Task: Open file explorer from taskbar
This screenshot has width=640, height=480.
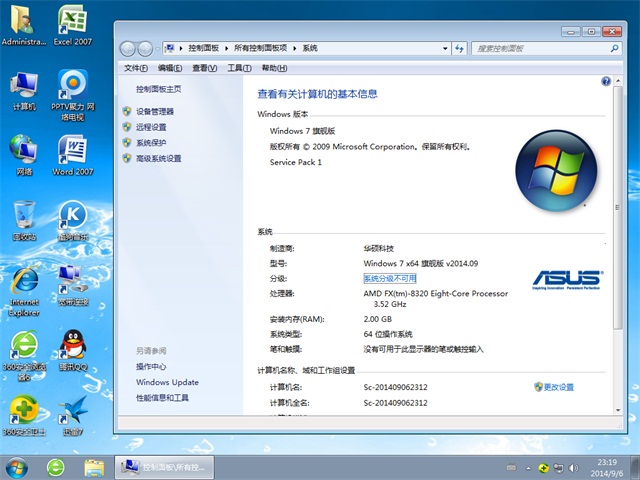Action: click(x=94, y=466)
